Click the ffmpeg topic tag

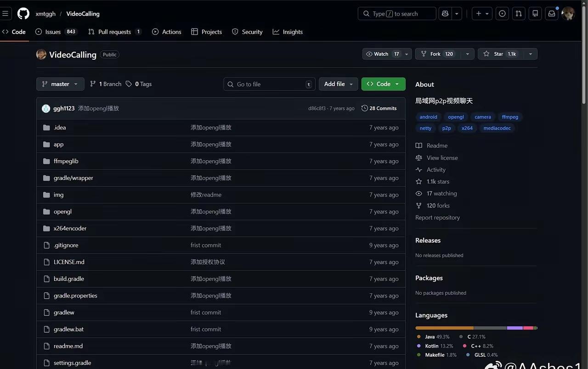point(510,117)
